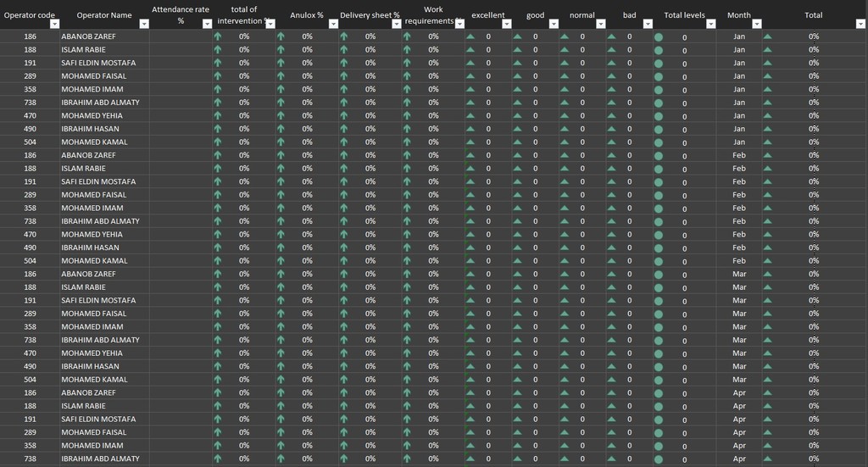868x467 pixels.
Task: Click bad triangle icon for MOHAMED KAMAL Feb
Action: pyautogui.click(x=611, y=260)
